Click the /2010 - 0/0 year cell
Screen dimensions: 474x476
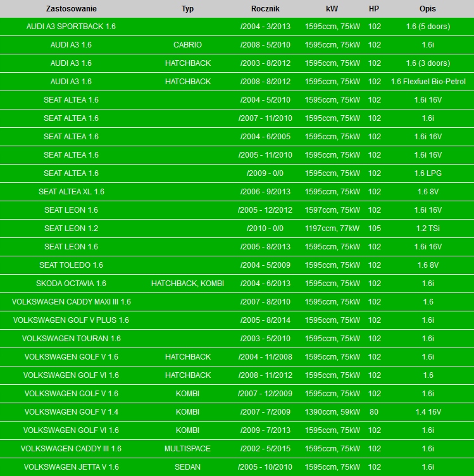coord(265,229)
